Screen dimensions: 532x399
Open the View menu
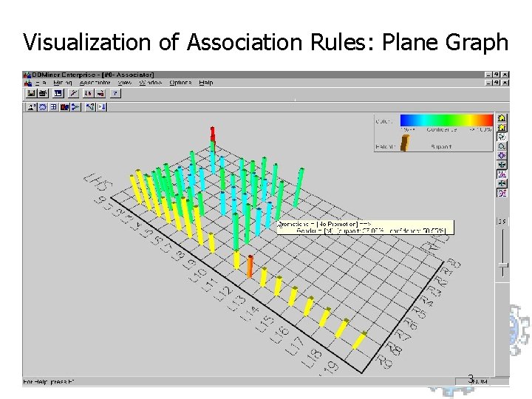[x=125, y=83]
